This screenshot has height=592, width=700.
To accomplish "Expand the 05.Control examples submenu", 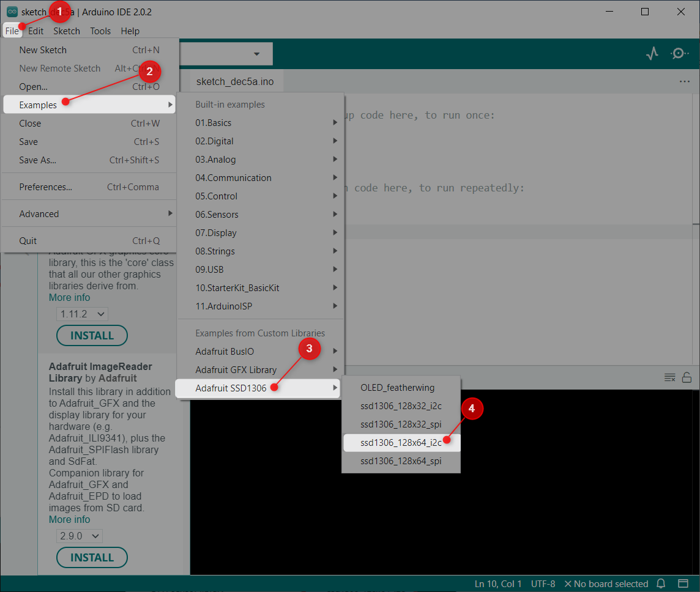I will tap(261, 196).
